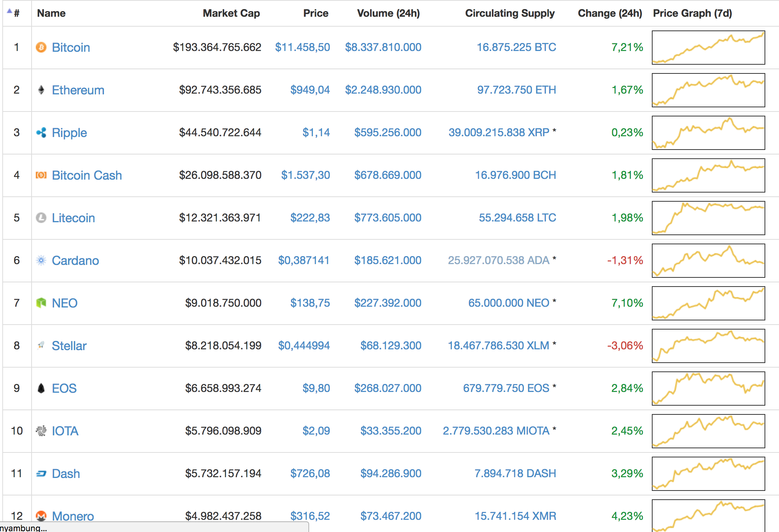
Task: Click Bitcoin Cash price $1.537,30
Action: tap(306, 175)
